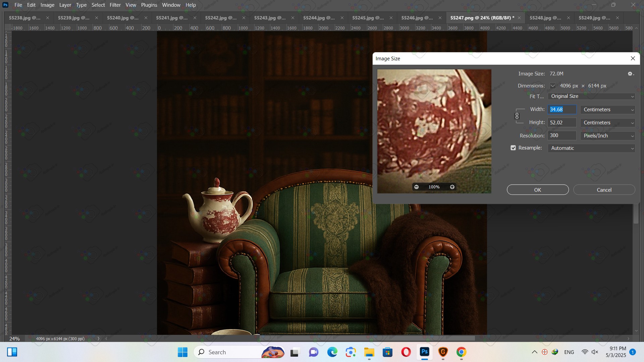Image resolution: width=644 pixels, height=362 pixels.
Task: Click the Width value field 34.68
Action: (562, 110)
